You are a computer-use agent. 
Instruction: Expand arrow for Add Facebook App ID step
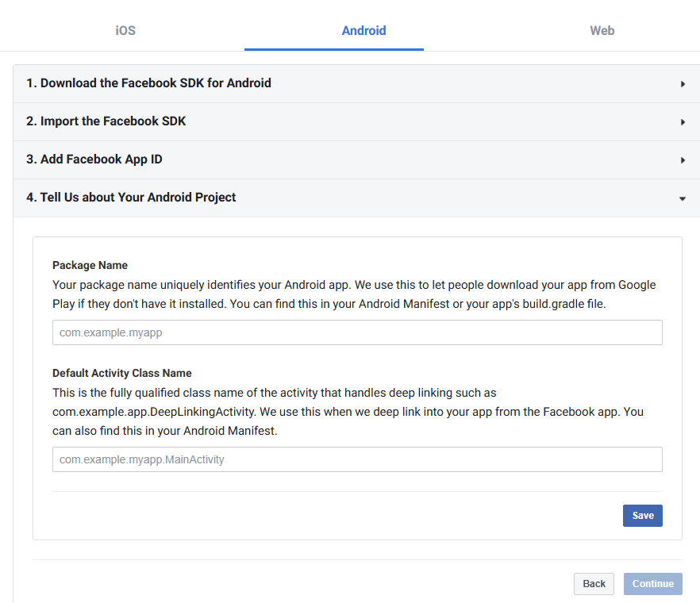pos(683,159)
